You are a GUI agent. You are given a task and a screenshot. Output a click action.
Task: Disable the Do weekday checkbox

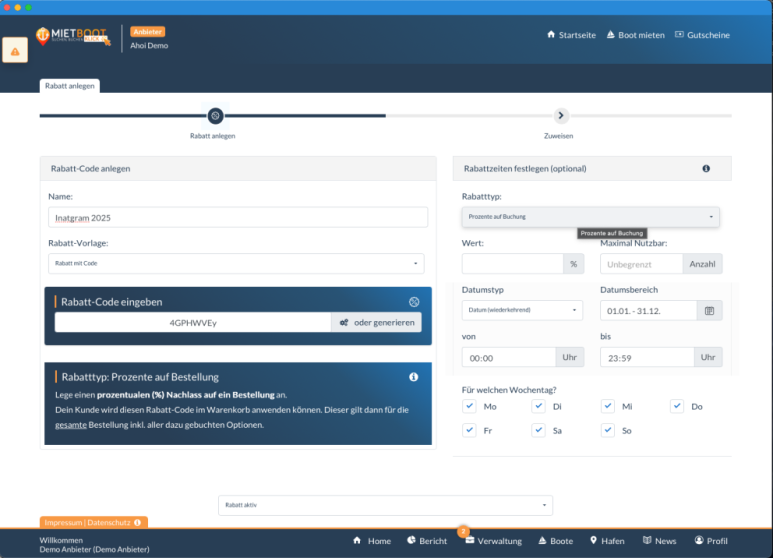pyautogui.click(x=677, y=406)
